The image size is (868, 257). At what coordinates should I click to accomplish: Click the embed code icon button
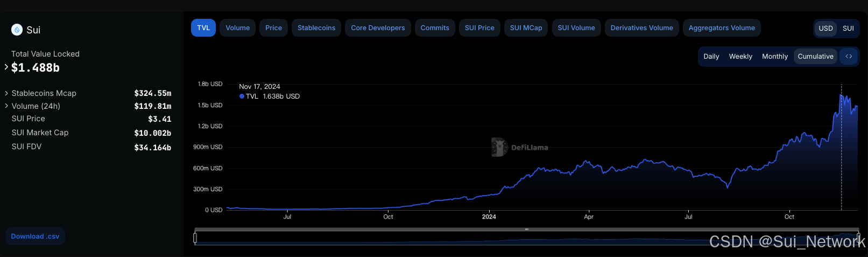coord(849,57)
